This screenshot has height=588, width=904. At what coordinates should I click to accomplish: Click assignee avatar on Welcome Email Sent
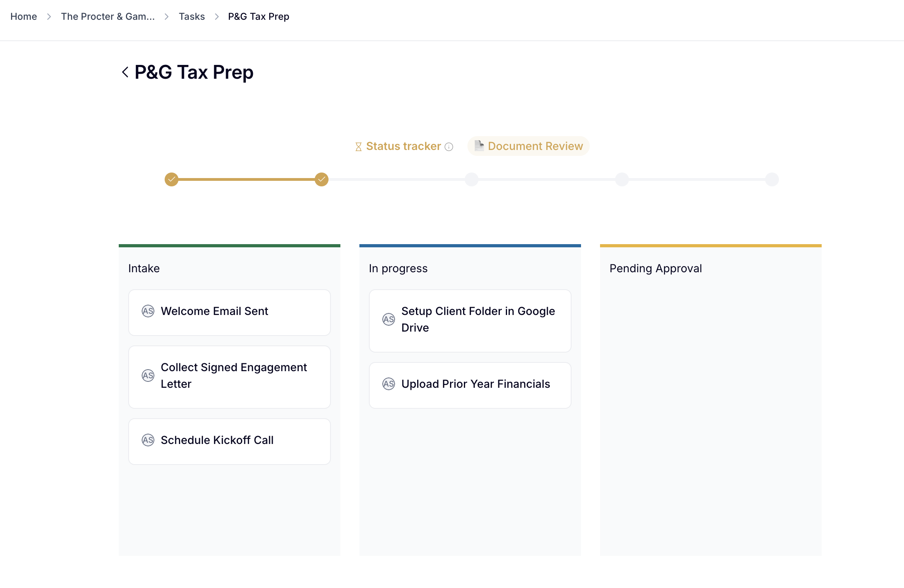pos(148,311)
